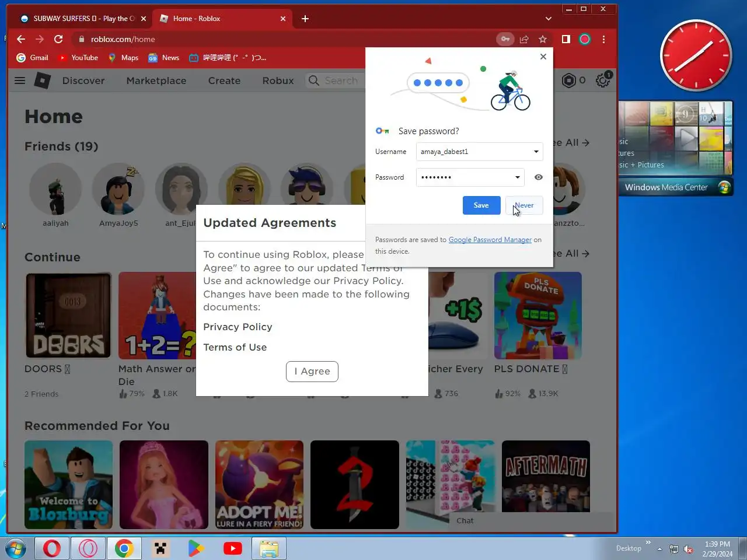Click the Roblox Search field
The height and width of the screenshot is (560, 747).
pos(334,80)
